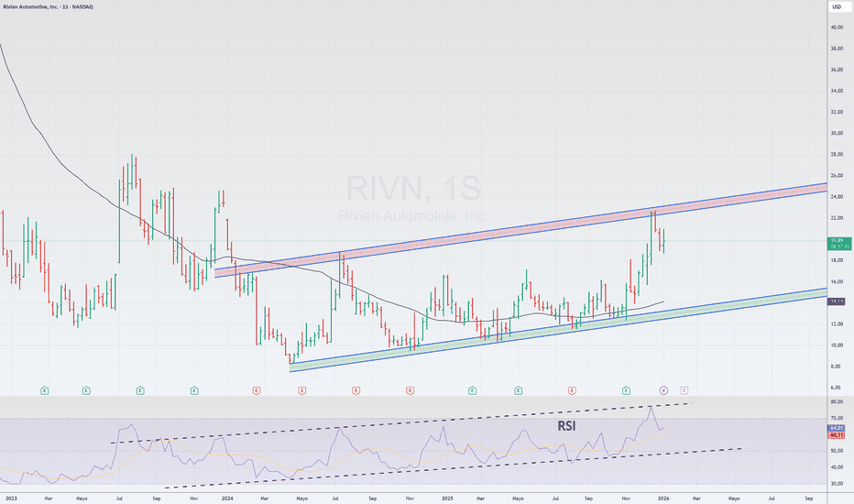Click the purple lightning event marker
This screenshot has height=504, width=854.
(664, 390)
